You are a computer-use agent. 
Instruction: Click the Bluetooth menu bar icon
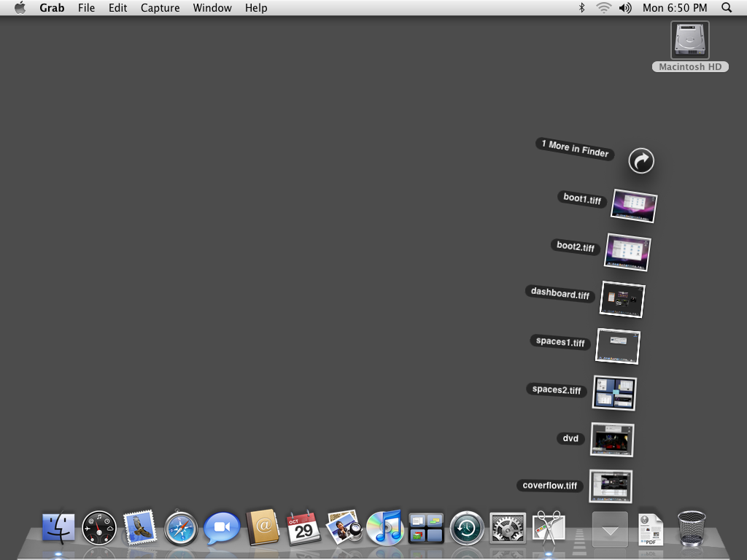(581, 8)
